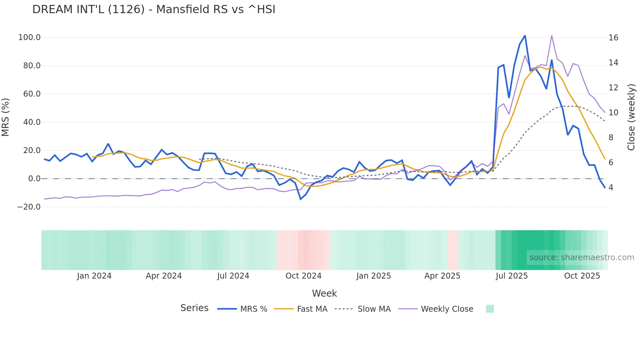The height and width of the screenshot is (362, 644).
Task: Click the 6 right axis tick label
Action: 611,163
